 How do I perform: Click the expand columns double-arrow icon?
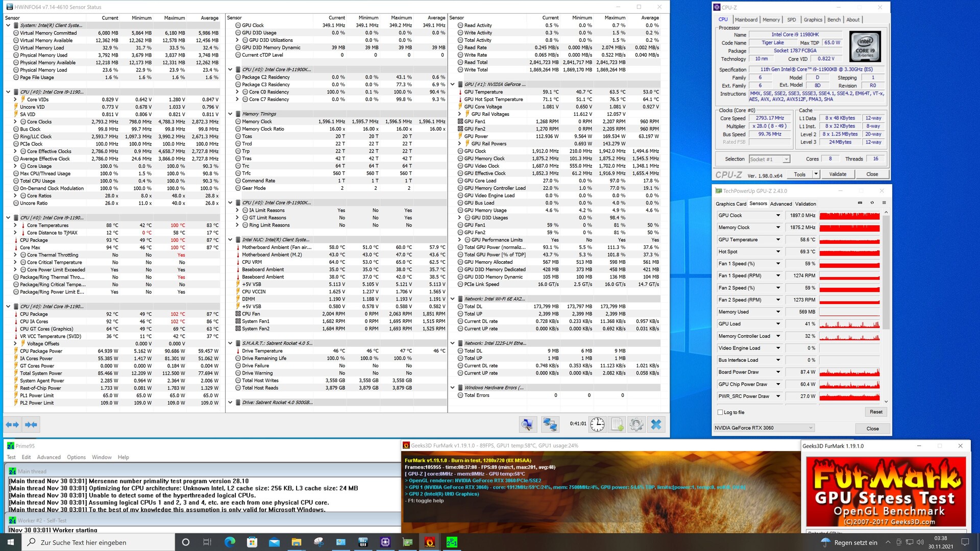click(x=12, y=424)
